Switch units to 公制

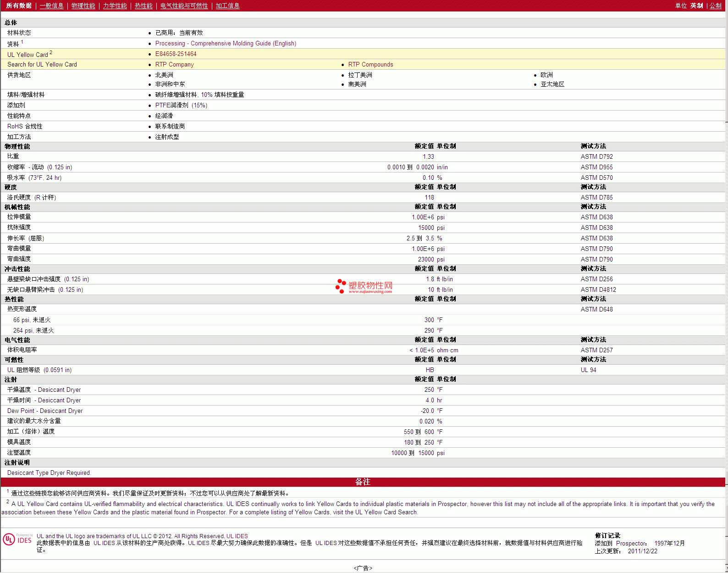tap(716, 6)
